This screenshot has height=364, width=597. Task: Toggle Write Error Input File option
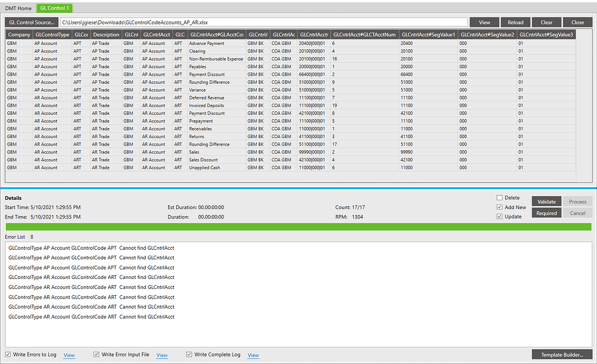pyautogui.click(x=96, y=354)
